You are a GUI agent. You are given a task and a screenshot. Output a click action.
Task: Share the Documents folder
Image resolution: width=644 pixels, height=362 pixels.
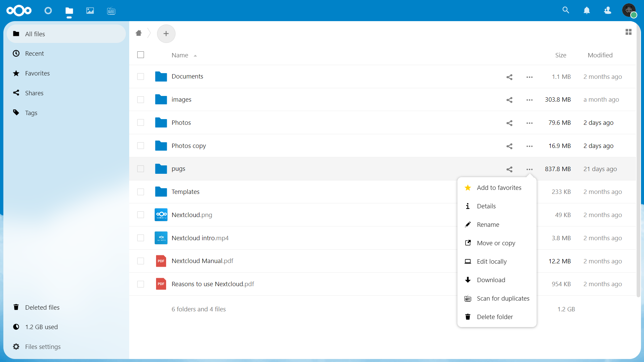coord(509,77)
